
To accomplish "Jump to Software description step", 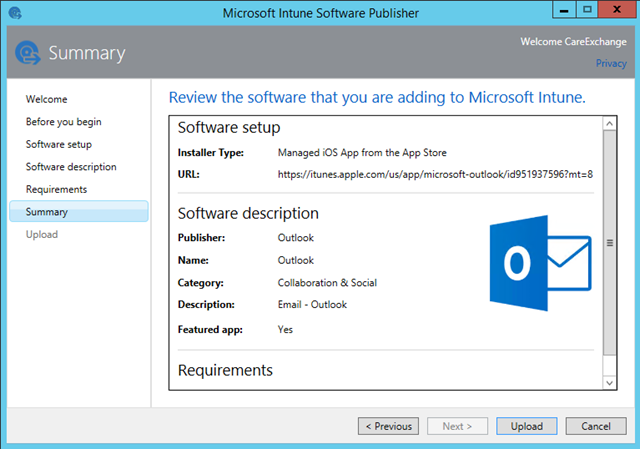I will (71, 167).
